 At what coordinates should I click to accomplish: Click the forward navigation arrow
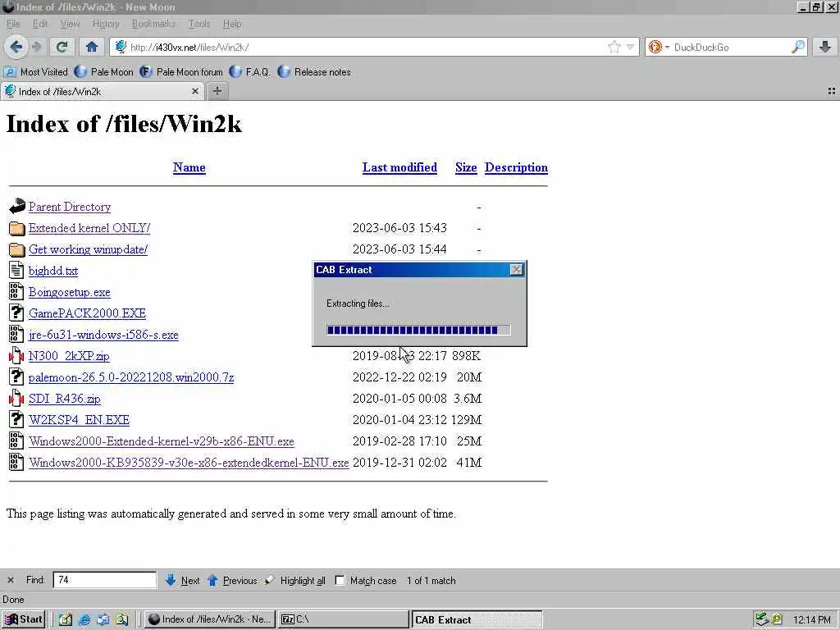pos(36,47)
